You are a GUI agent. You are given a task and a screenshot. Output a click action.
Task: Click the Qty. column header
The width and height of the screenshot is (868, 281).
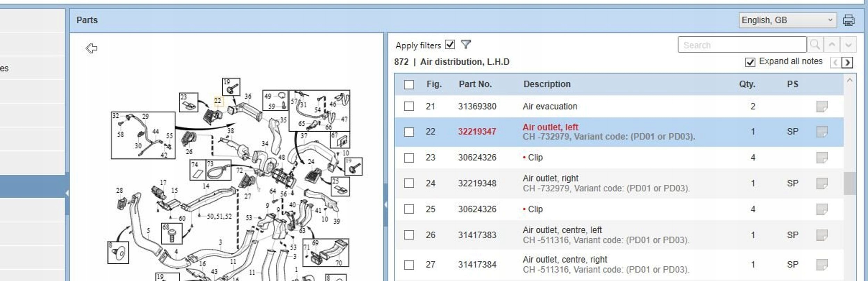click(x=747, y=84)
